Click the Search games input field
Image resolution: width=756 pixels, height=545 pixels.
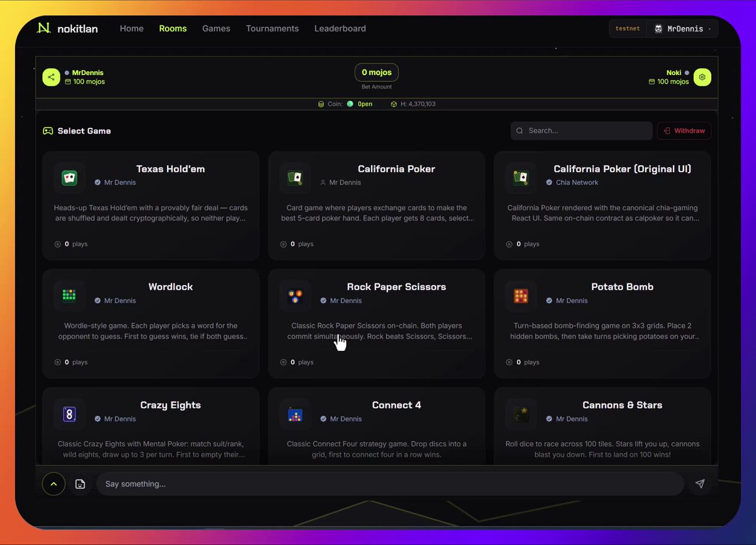(x=581, y=131)
